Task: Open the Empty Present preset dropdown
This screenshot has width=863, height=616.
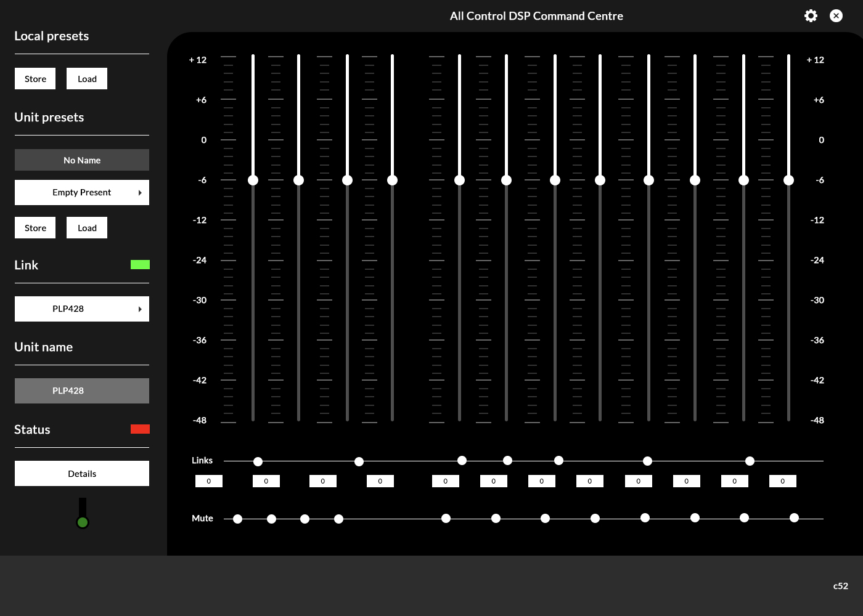Action: point(82,193)
